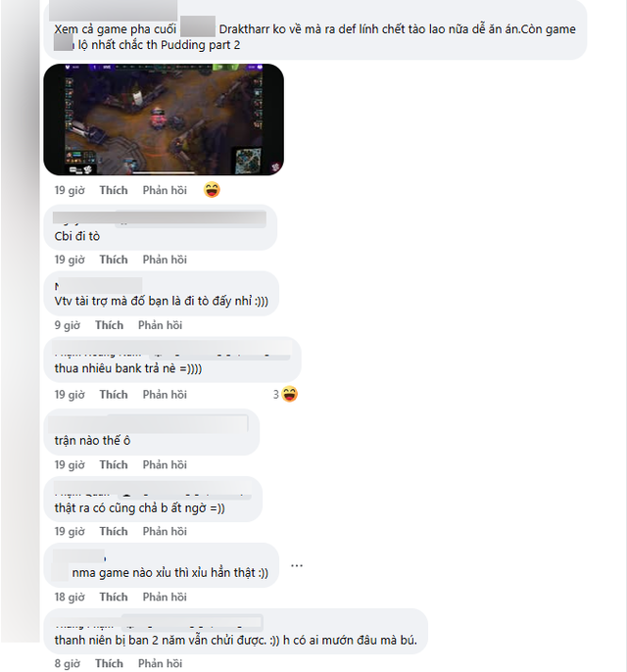Open the '19 giờ' timestamp under the video comment
Image resolution: width=627 pixels, height=672 pixels.
[x=70, y=190]
